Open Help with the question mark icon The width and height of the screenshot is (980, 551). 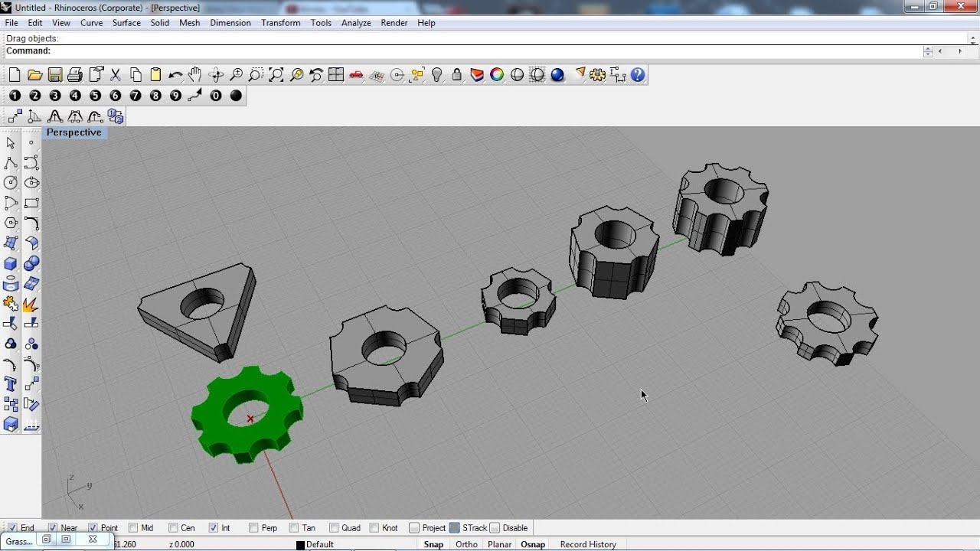tap(638, 75)
